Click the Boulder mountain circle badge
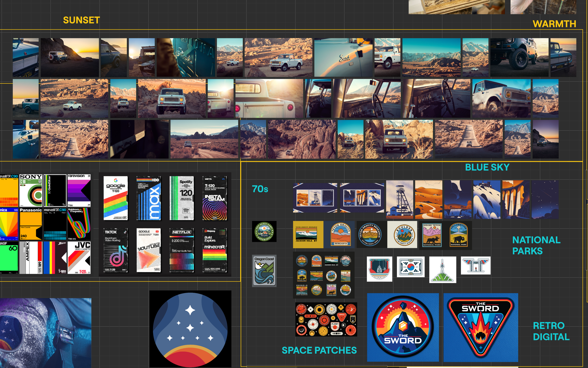Screen dimensions: 588x368 pos(402,235)
